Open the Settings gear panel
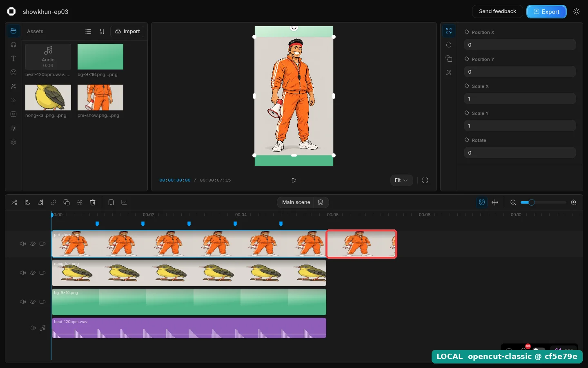Image resolution: width=588 pixels, height=368 pixels. 13,142
